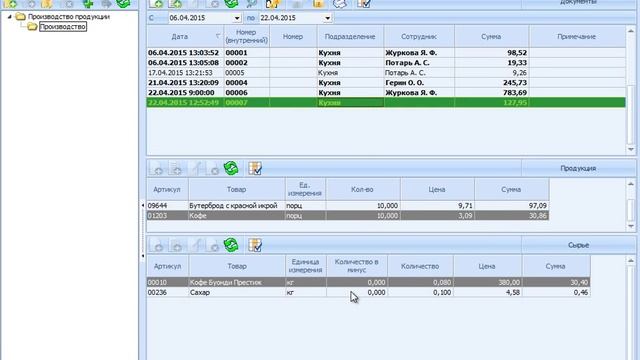Select highlighted document 22.04.2015 12:52:49
This screenshot has width=640, height=360.
click(386, 102)
